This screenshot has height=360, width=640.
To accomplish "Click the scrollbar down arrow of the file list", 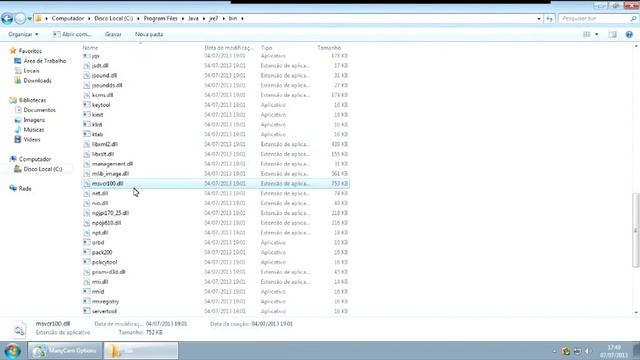I will 636,313.
